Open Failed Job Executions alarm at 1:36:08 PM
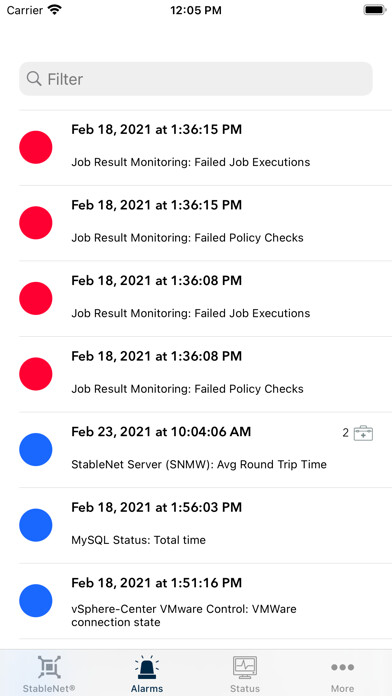The height and width of the screenshot is (696, 392). pyautogui.click(x=205, y=298)
